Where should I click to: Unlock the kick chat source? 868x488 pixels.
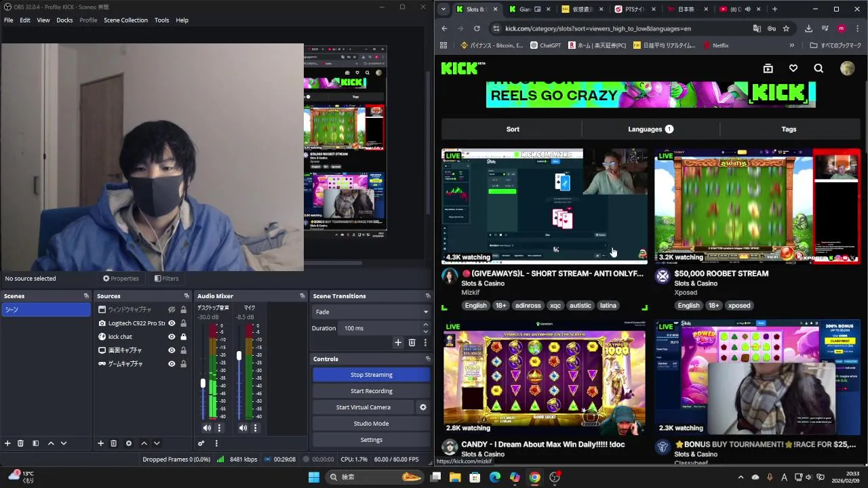tap(183, 337)
